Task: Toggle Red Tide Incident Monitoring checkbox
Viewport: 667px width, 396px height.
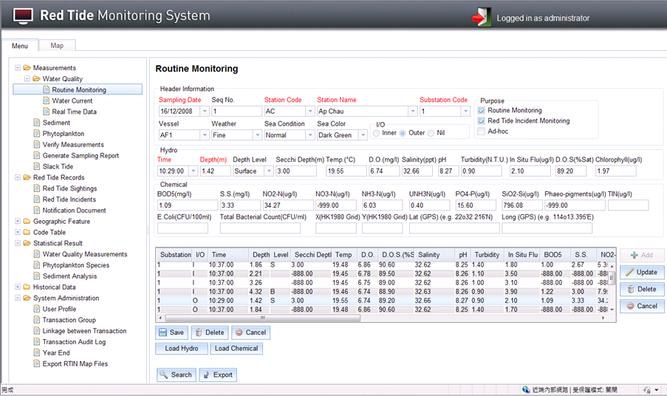Action: 481,121
